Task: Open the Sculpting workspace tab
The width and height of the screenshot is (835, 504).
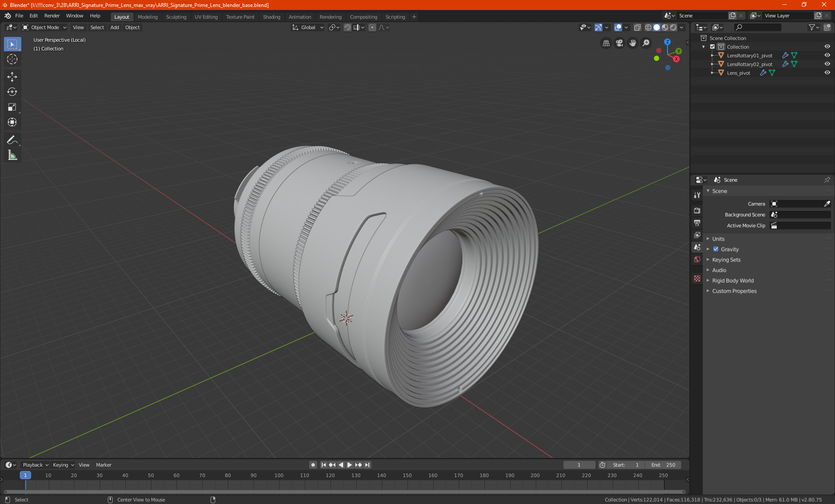Action: pos(176,17)
